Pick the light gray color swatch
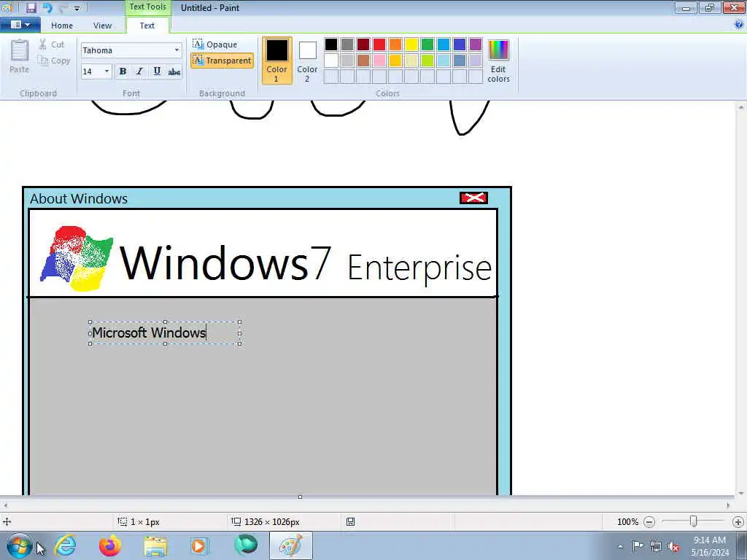Image resolution: width=747 pixels, height=560 pixels. (347, 61)
